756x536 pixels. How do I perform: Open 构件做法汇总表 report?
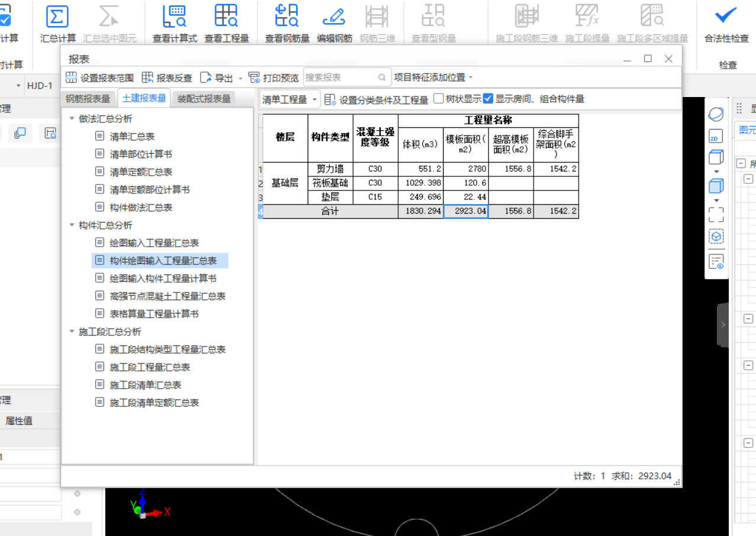click(x=141, y=207)
